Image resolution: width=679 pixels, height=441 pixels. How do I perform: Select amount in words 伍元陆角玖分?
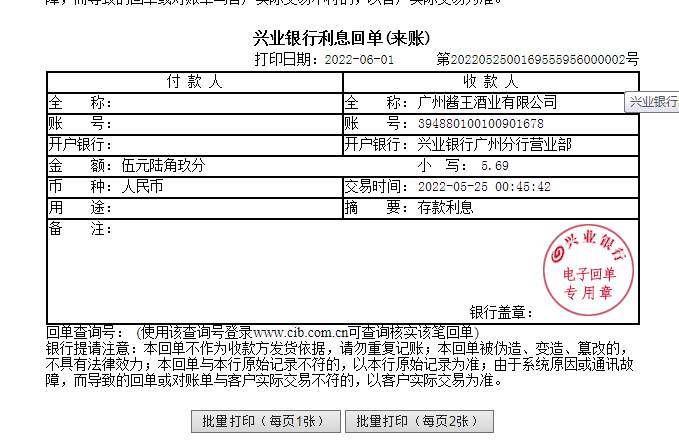click(x=163, y=165)
